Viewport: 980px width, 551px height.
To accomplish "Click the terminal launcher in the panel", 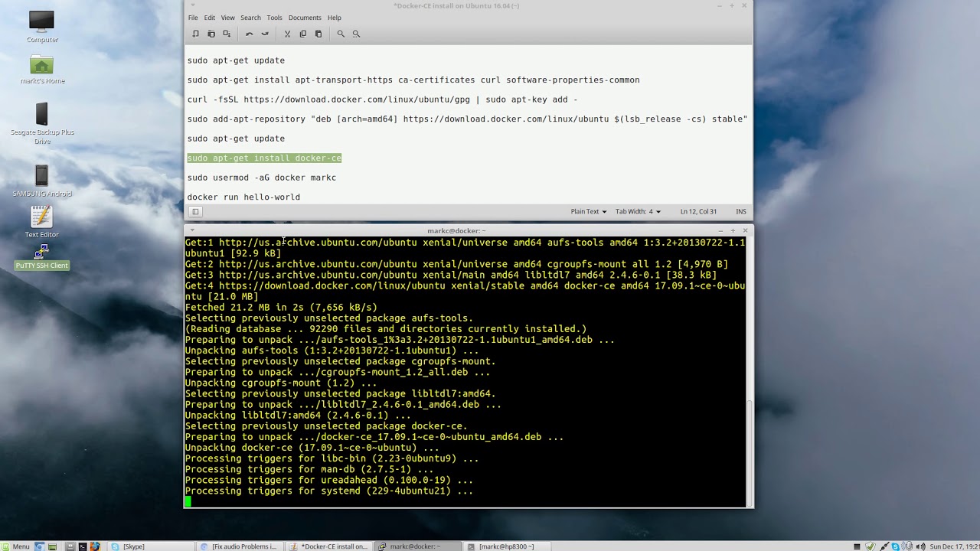I will point(83,546).
